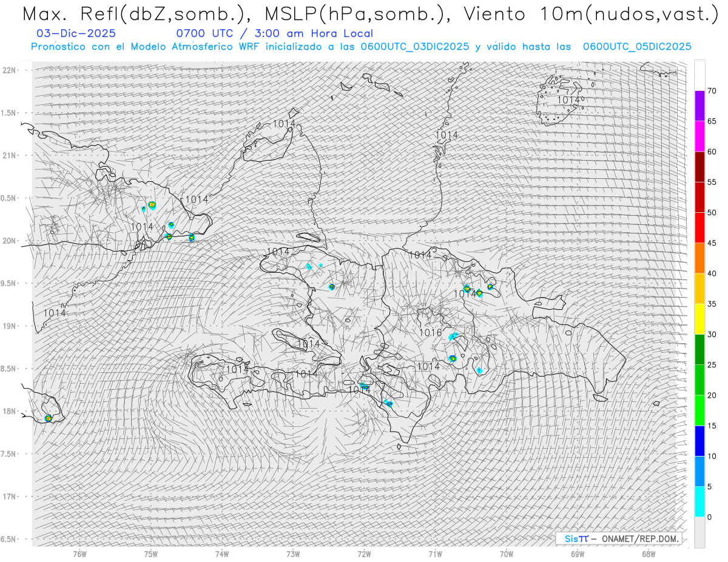Click the '18N' latitude label
Screen dimensions: 728x562
(x=8, y=411)
